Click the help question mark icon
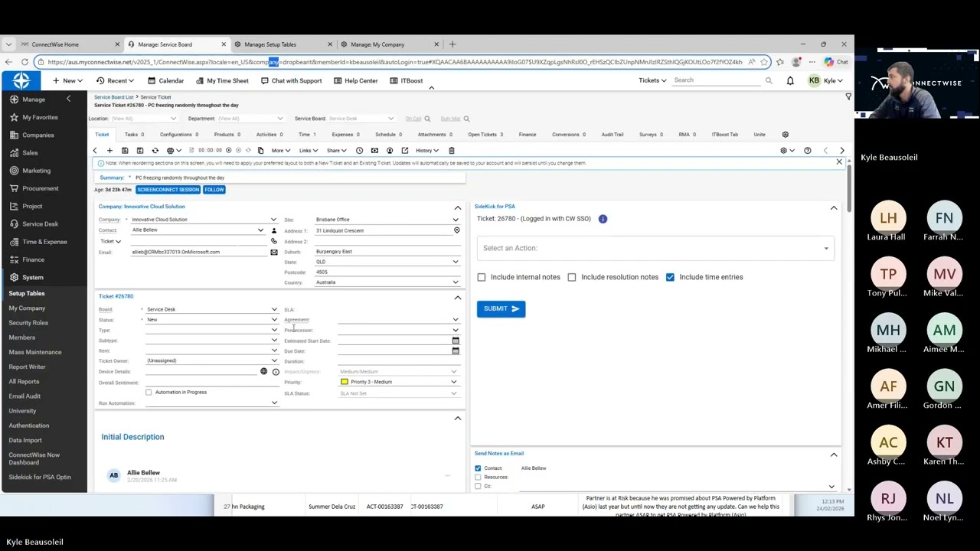Image resolution: width=980 pixels, height=551 pixels. (x=807, y=151)
